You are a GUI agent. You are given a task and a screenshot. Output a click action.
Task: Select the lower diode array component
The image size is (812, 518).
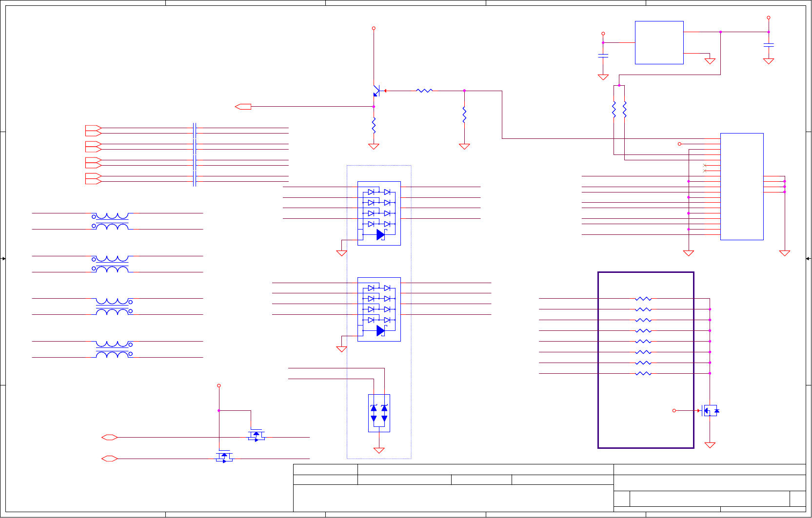click(x=379, y=309)
